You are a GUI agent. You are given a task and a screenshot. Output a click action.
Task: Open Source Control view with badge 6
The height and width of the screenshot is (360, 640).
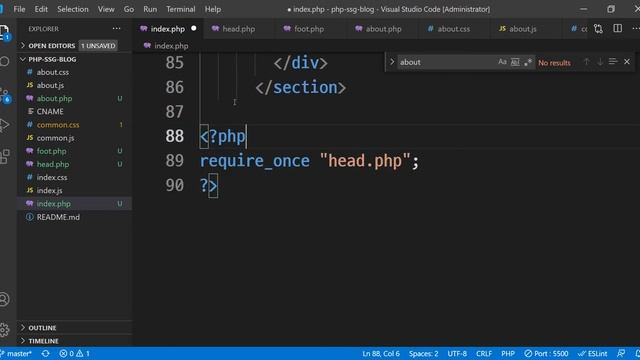coord(4,96)
